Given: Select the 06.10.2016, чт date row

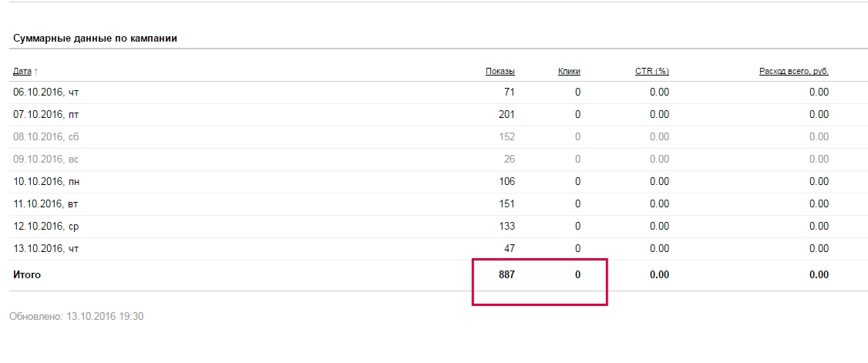Looking at the screenshot, I should click(x=46, y=92).
